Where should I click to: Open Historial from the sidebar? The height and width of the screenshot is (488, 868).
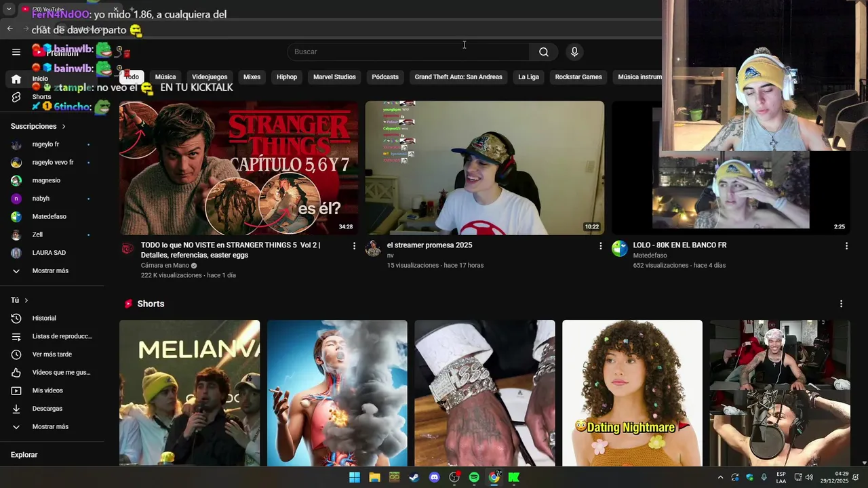click(52, 318)
